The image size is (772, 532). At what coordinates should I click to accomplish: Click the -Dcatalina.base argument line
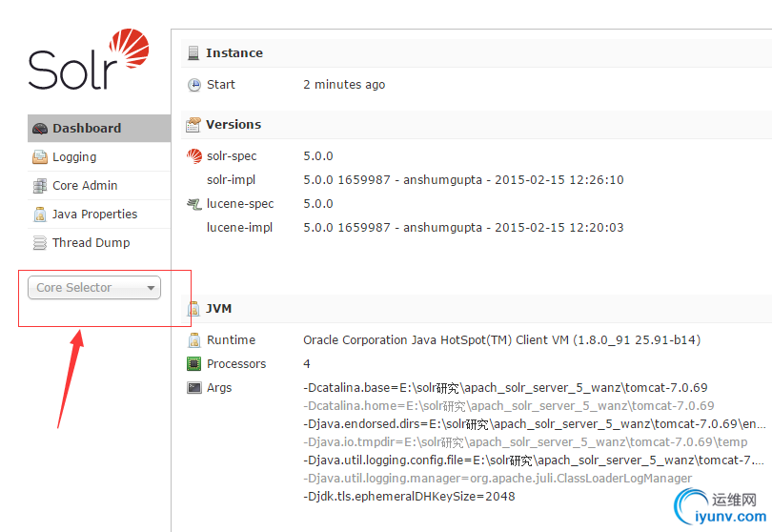(505, 388)
